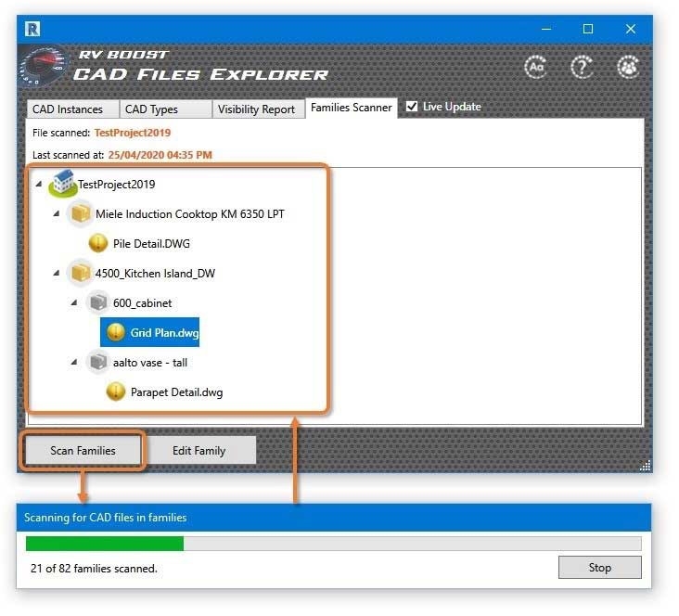Viewport: 679px width, 616px height.
Task: Collapse the aalto vase - tall node arrow
Action: pyautogui.click(x=74, y=362)
